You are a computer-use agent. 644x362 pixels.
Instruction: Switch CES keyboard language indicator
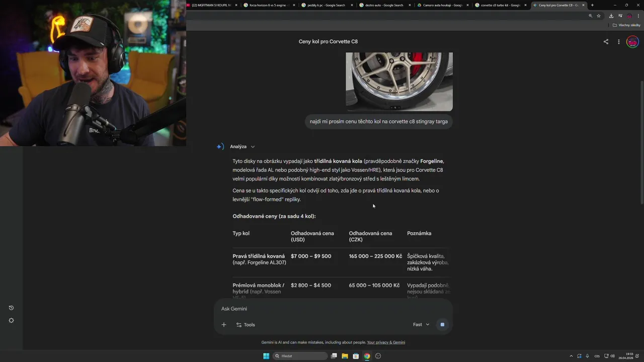click(x=597, y=356)
